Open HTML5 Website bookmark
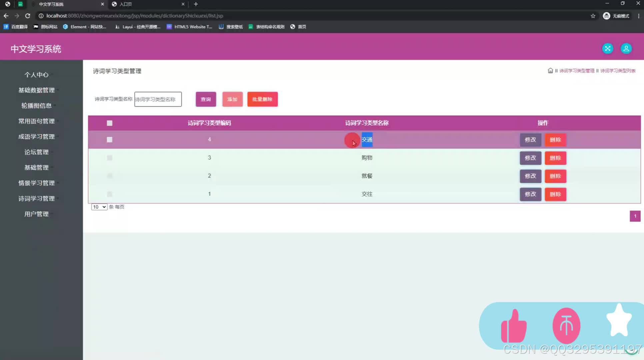This screenshot has width=644, height=360. (189, 27)
